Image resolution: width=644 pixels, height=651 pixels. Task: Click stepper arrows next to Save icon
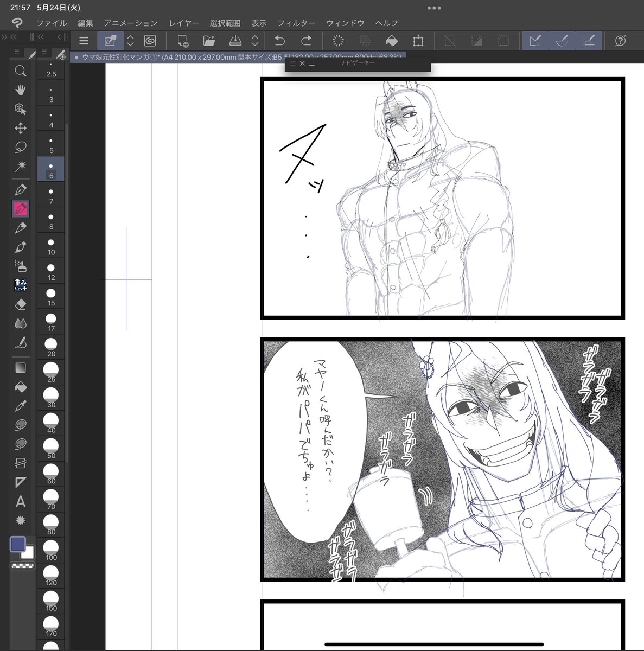coord(255,41)
